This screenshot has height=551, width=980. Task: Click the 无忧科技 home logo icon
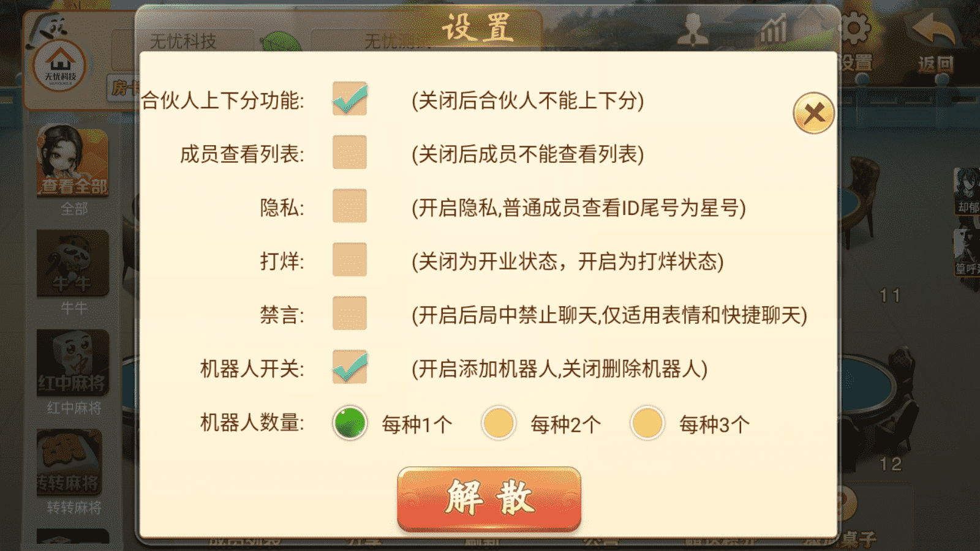[59, 66]
